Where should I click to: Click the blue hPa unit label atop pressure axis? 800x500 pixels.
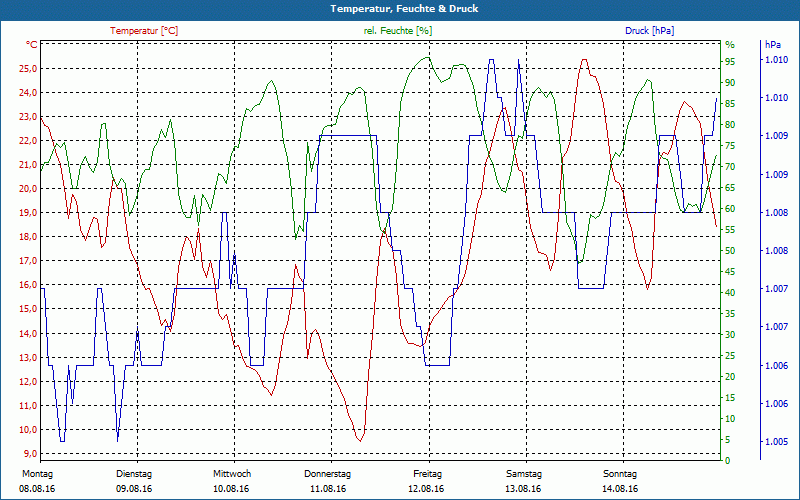pyautogui.click(x=772, y=45)
